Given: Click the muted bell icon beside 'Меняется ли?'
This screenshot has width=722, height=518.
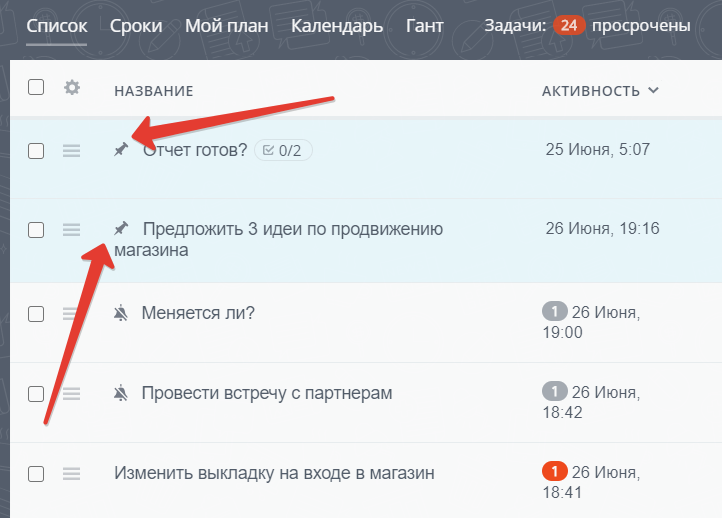Looking at the screenshot, I should click(x=121, y=313).
